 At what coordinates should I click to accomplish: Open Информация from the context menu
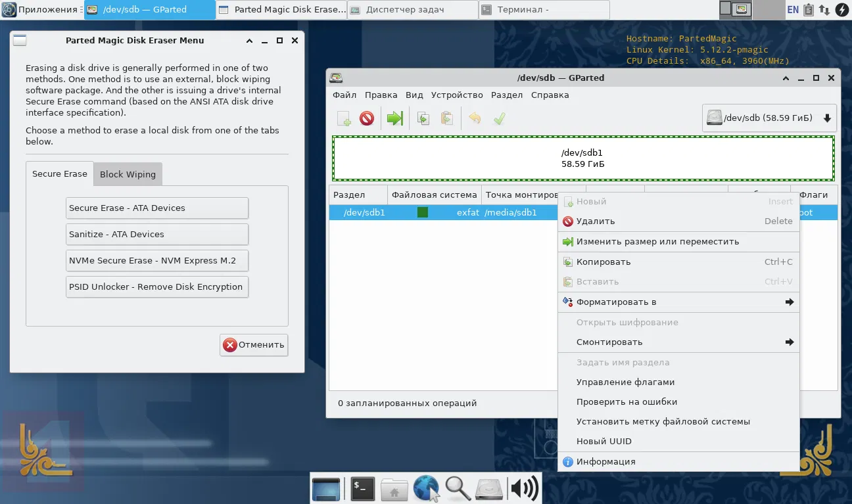pos(678,462)
